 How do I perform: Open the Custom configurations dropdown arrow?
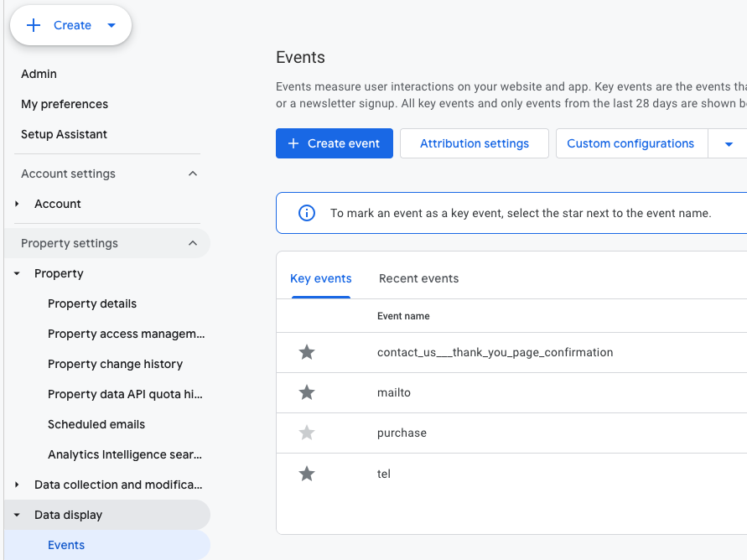pos(728,144)
